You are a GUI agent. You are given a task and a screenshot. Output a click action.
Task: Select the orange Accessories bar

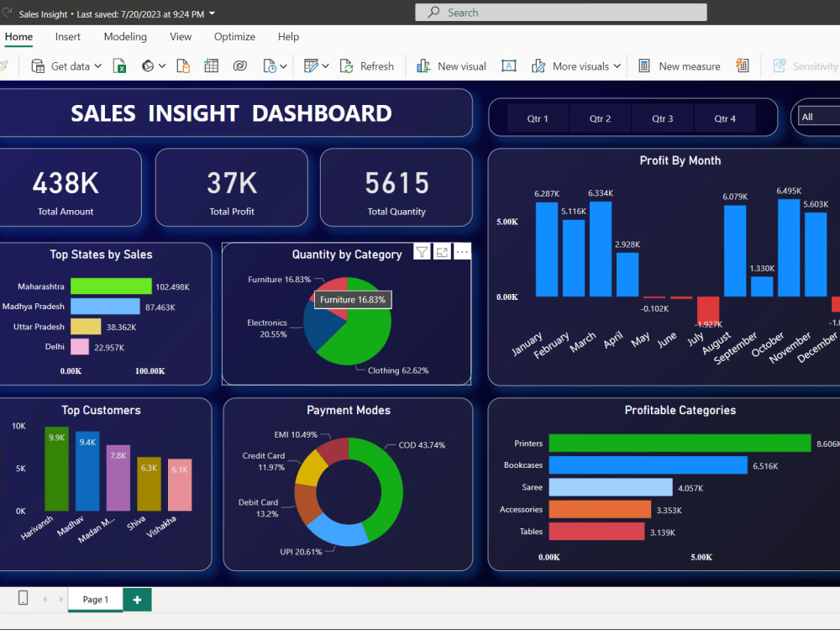coord(600,509)
